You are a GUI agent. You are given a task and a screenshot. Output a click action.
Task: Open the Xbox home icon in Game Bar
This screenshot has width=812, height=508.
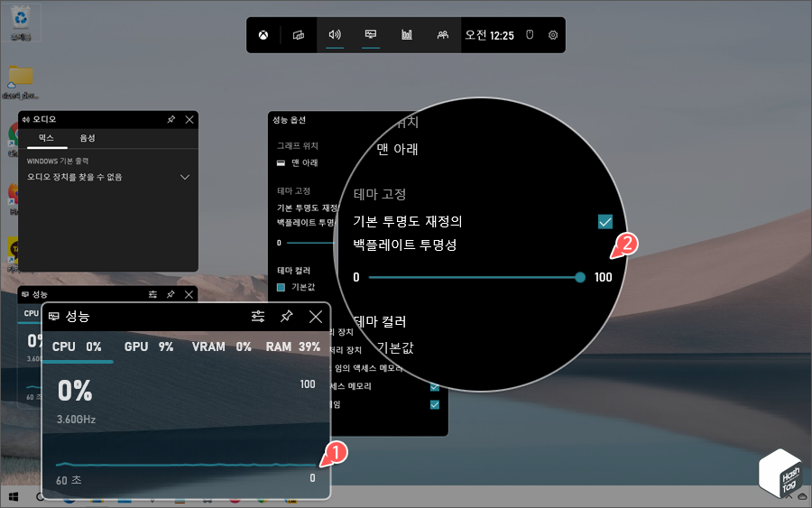point(263,35)
